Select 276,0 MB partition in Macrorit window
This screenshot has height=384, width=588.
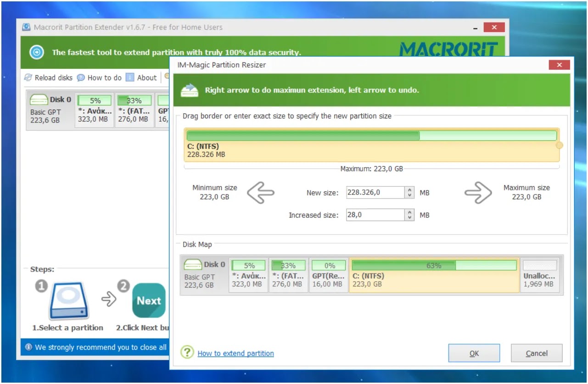[x=134, y=110]
